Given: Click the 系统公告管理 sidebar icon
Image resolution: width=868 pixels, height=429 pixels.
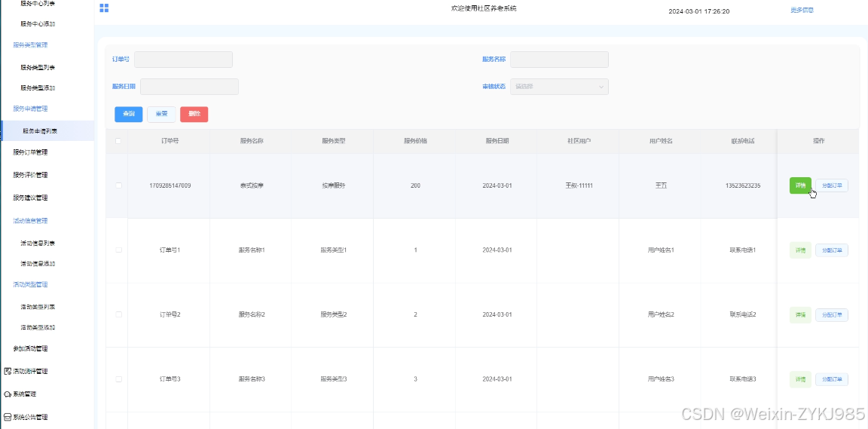Looking at the screenshot, I should [8, 417].
